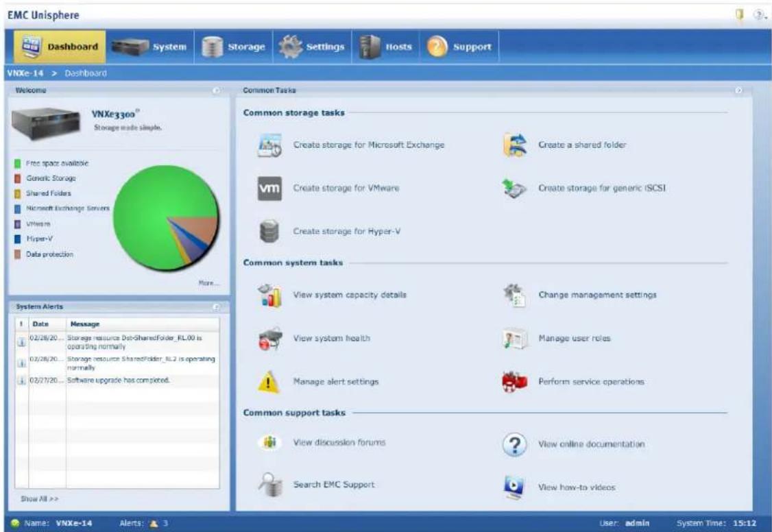Open Create storage for Microsoft Exchange
Viewport: 772px width, 532px height.
point(369,145)
